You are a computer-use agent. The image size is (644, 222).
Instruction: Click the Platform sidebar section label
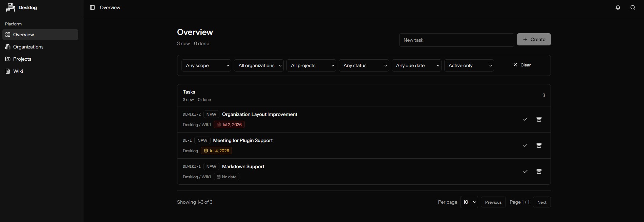[x=14, y=24]
